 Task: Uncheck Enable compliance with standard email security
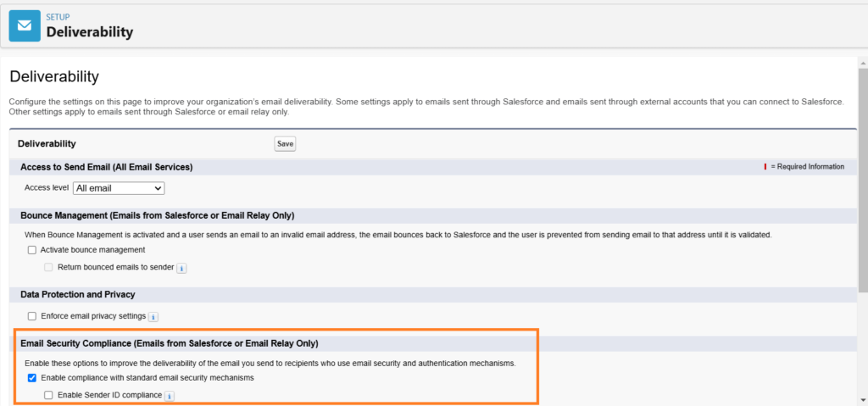pyautogui.click(x=32, y=378)
